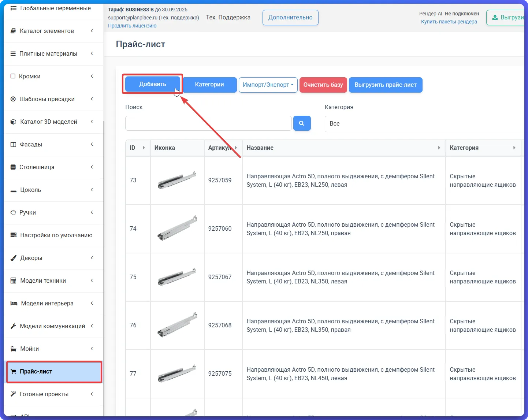Screen dimensions: 528x420
Task: Follow the Продлить лицензию link
Action: click(x=132, y=26)
